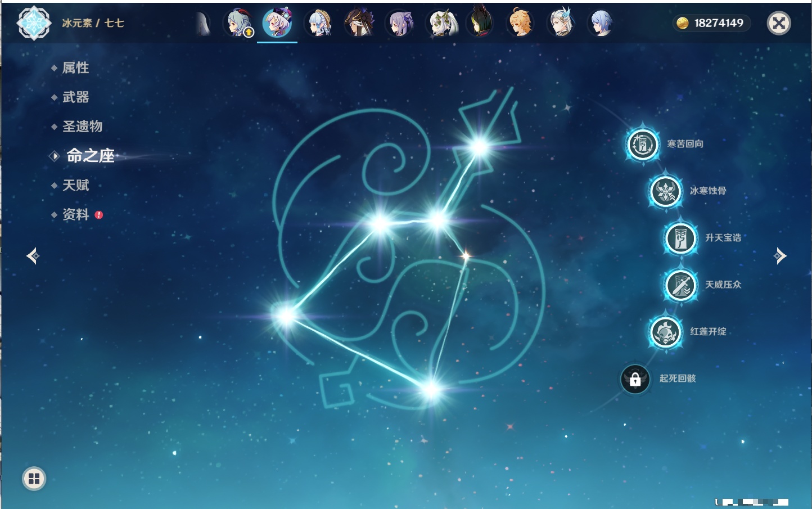This screenshot has width=812, height=509.
Task: Open the 资料 profile menu
Action: [x=75, y=214]
